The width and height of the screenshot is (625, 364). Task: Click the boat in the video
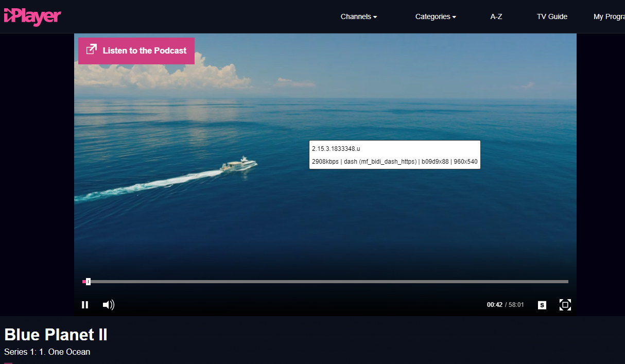(239, 165)
